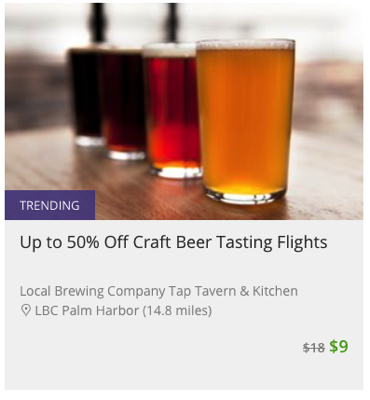
Task: Click the "Tap Tavern & Kitchen" merchant text
Action: [233, 291]
